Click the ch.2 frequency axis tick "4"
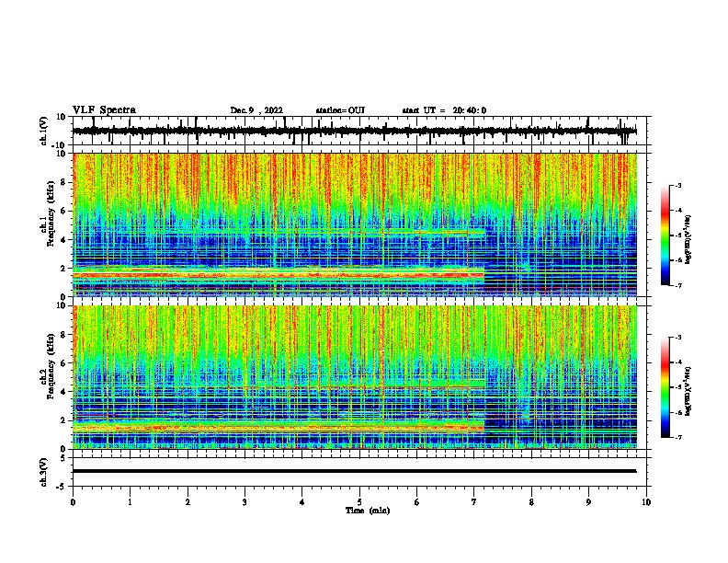This screenshot has width=728, height=563. 64,392
